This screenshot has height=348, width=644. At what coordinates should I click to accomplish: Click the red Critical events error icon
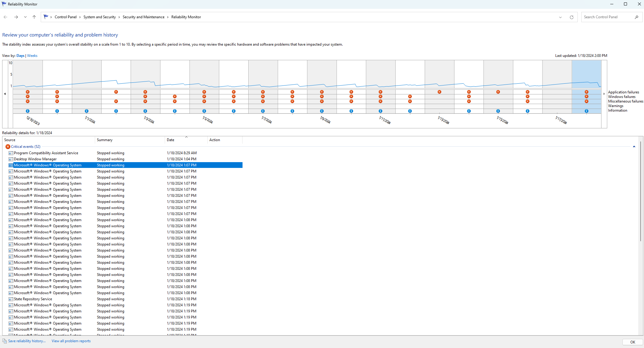tap(8, 147)
